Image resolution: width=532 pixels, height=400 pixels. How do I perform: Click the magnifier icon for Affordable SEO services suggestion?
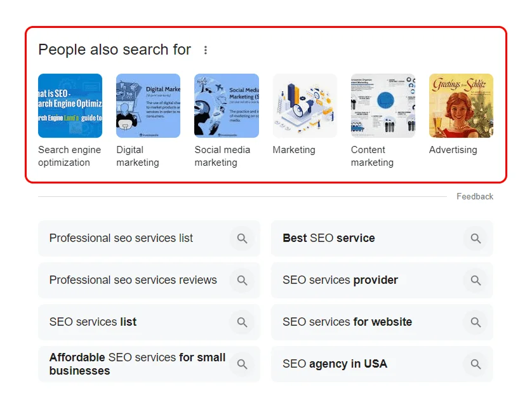[242, 364]
